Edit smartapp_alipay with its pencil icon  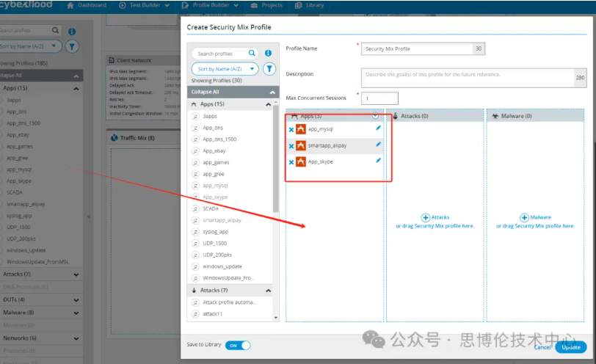point(379,145)
